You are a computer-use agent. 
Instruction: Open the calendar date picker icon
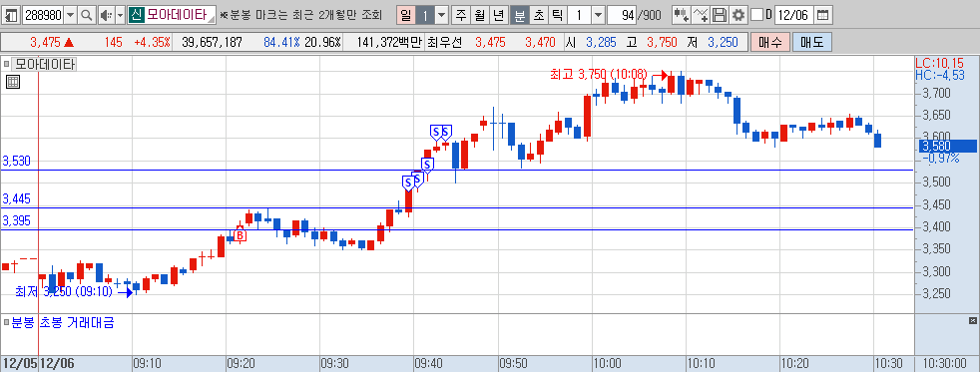point(823,14)
